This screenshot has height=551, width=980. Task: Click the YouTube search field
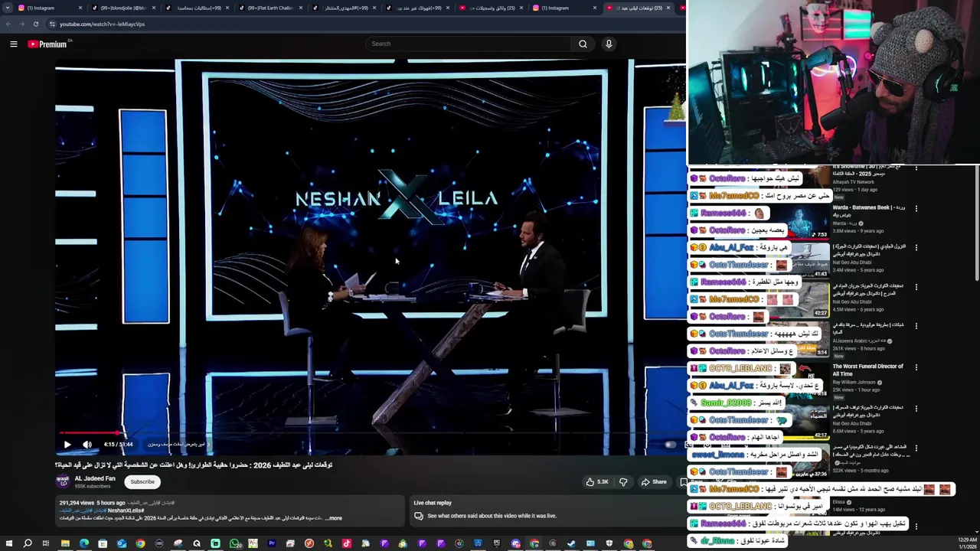tap(469, 44)
